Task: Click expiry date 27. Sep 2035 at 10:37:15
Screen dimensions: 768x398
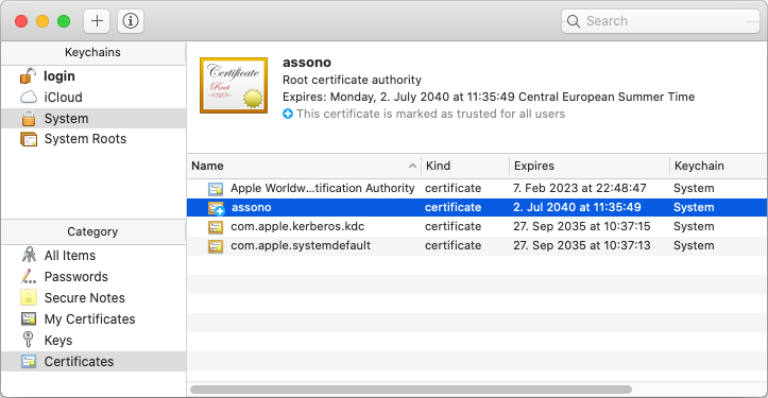Action: click(582, 226)
